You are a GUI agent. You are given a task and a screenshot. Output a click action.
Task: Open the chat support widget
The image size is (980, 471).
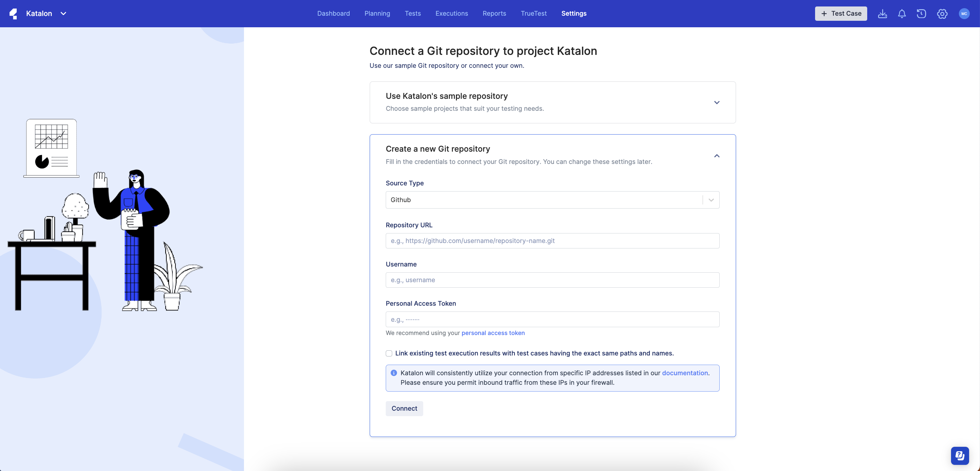pos(960,455)
